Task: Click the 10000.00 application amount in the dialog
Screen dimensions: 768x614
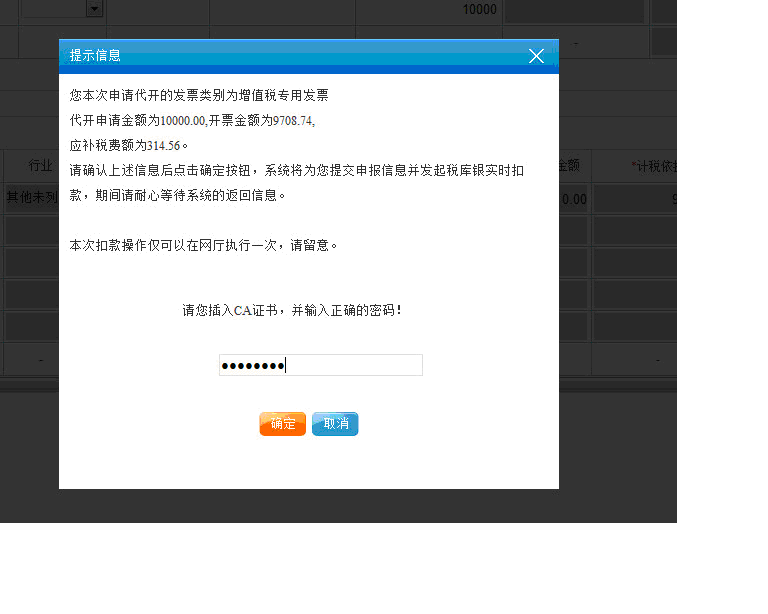Action: pos(183,121)
